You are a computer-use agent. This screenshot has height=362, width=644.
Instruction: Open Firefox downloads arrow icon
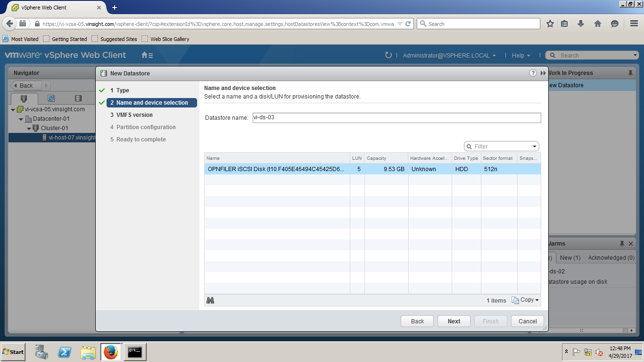pos(581,24)
